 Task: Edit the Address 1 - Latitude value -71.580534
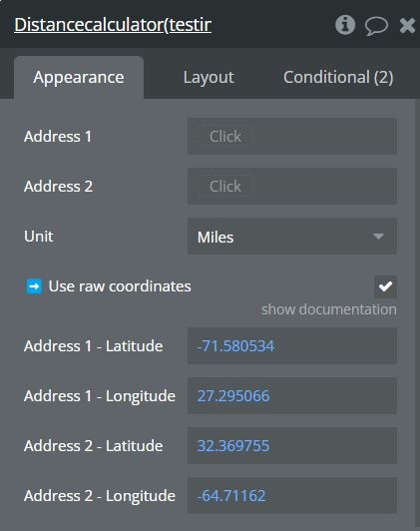coord(292,345)
